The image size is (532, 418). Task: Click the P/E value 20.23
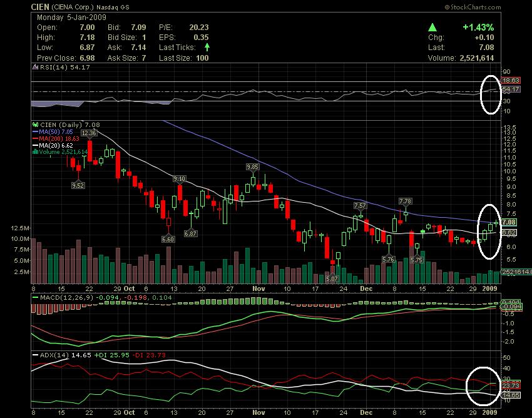click(199, 28)
